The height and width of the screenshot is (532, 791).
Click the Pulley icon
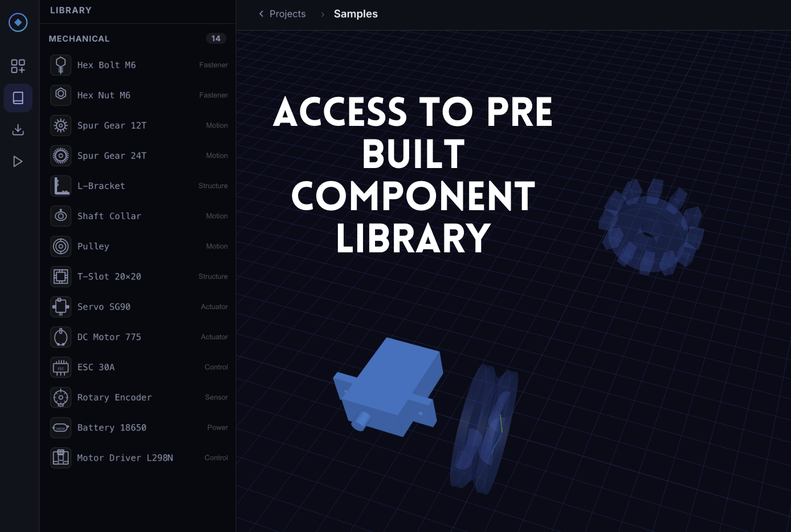point(61,246)
